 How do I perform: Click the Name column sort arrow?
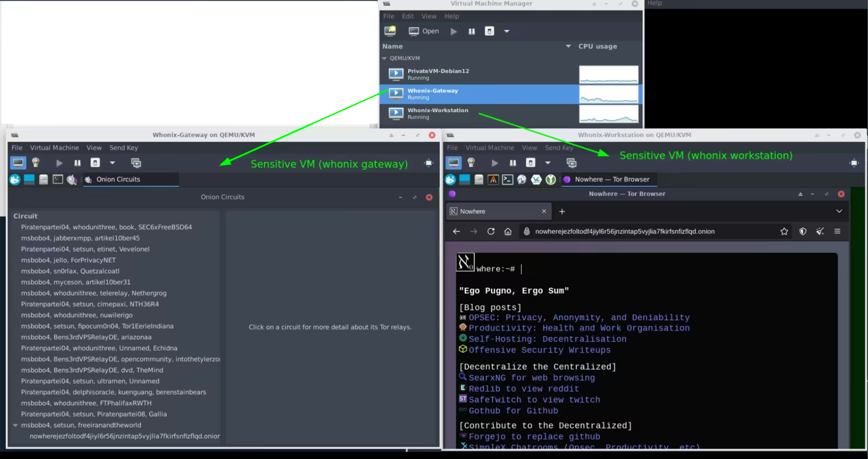tap(568, 46)
